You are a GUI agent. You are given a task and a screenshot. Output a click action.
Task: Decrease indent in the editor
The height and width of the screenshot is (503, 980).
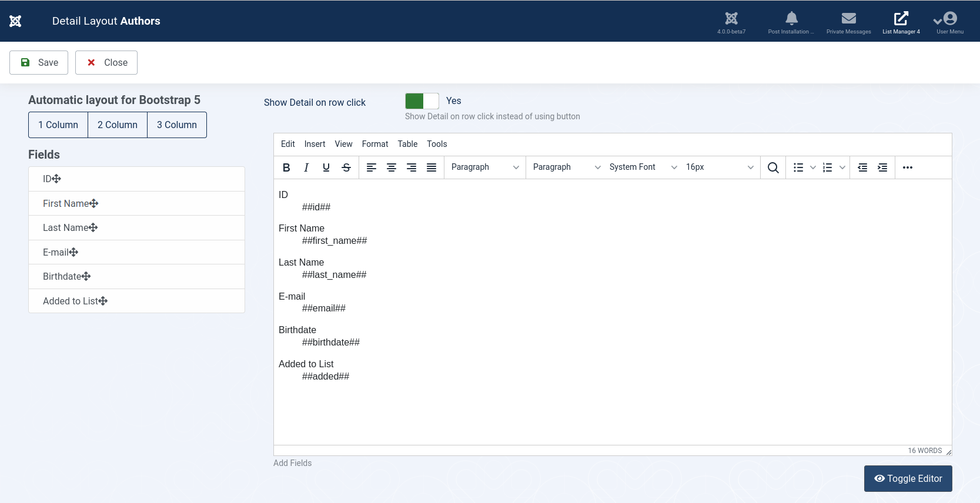(x=862, y=167)
